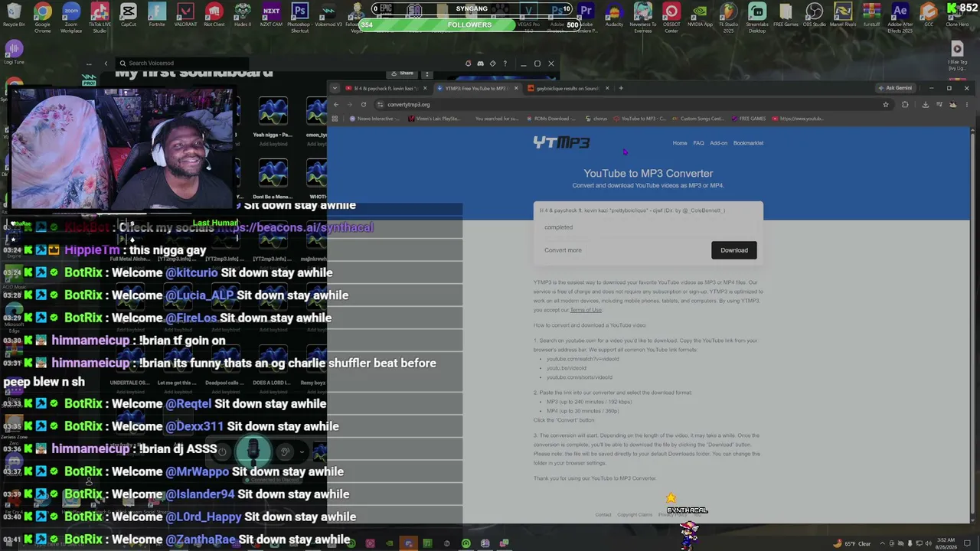Screen dimensions: 980x551
Task: Open the FREE GAMES bookmark
Action: click(x=749, y=119)
